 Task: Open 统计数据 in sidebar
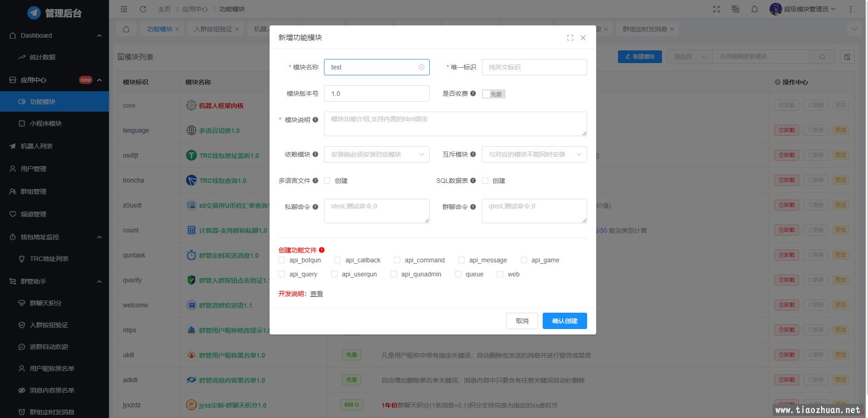click(54, 57)
